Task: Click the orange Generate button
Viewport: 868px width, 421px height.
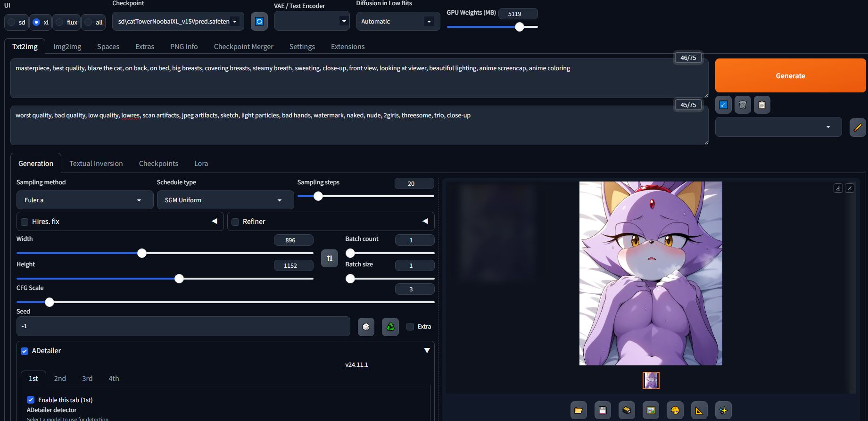Action: click(790, 75)
